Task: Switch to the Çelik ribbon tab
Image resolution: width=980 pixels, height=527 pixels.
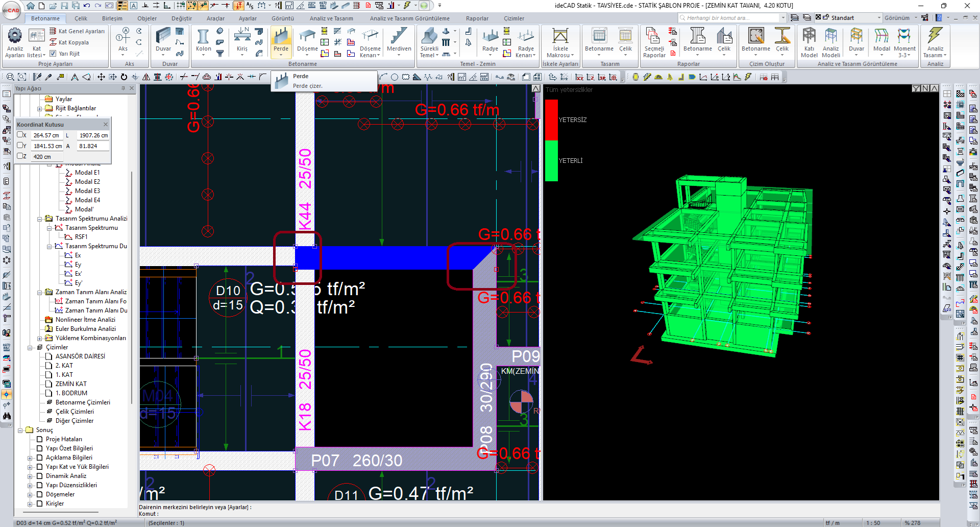Action: point(81,18)
